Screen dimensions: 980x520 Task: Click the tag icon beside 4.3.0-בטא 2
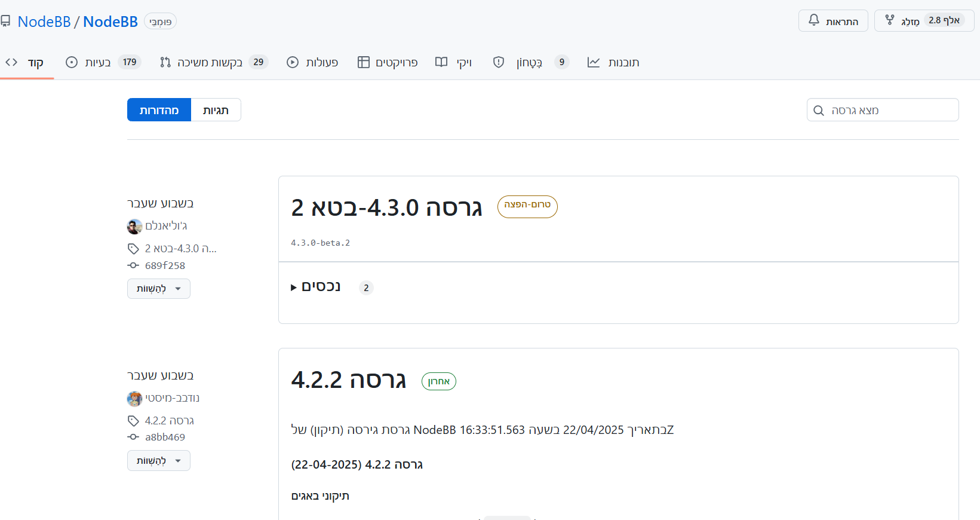click(133, 249)
